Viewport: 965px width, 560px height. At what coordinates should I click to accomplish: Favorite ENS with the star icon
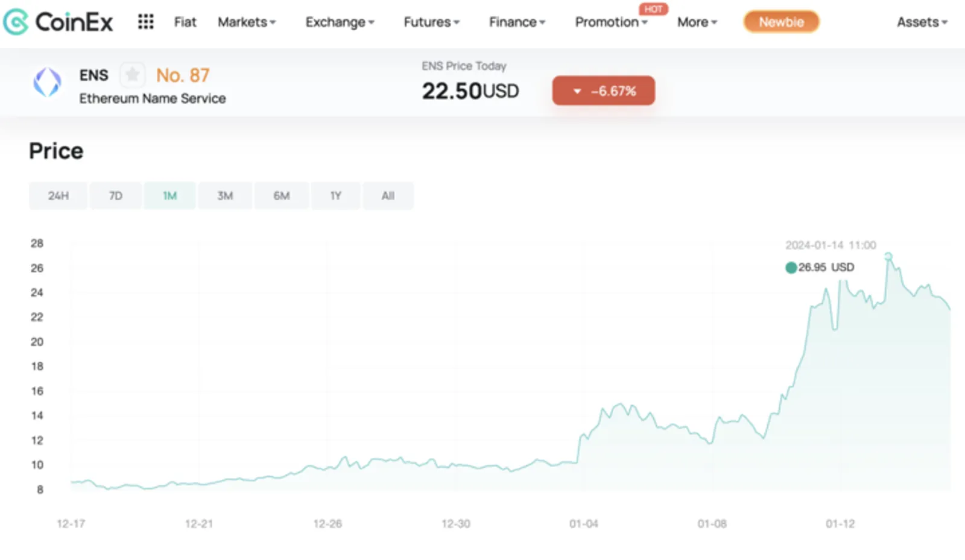132,75
